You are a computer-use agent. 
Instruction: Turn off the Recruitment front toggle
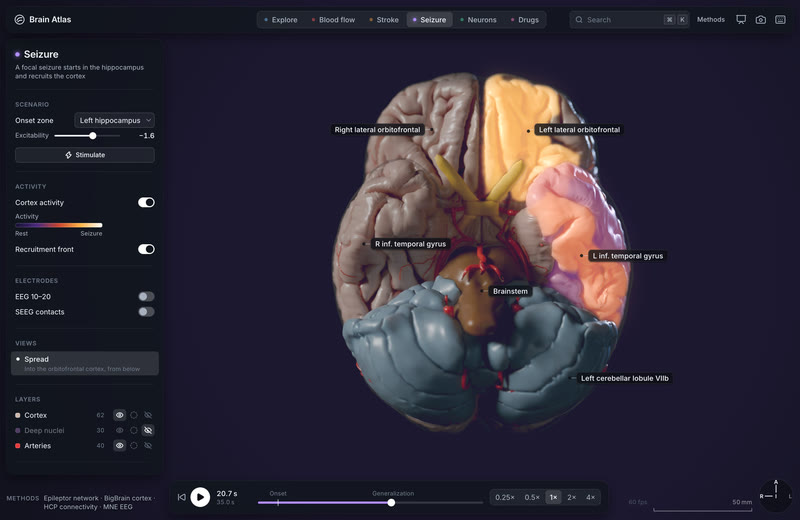point(146,249)
